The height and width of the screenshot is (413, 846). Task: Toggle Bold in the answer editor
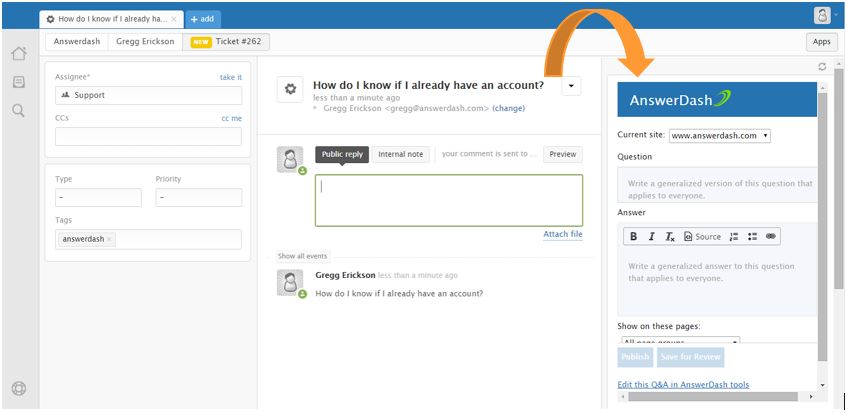tap(634, 236)
